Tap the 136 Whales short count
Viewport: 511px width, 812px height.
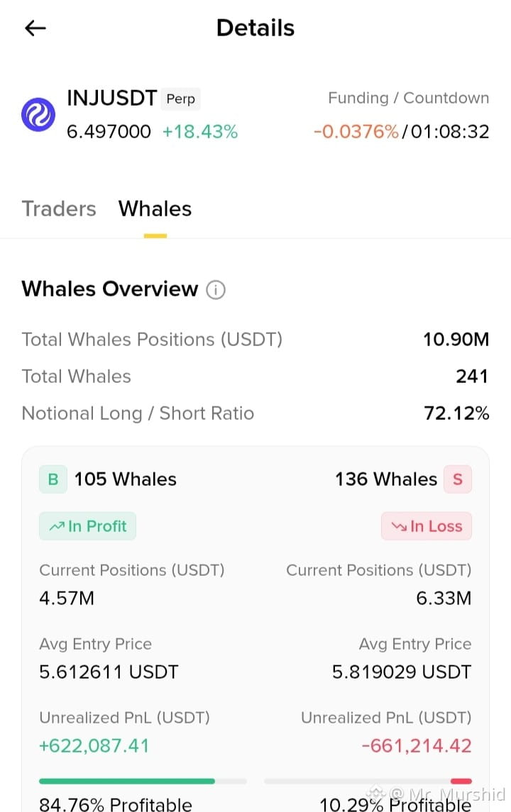(x=386, y=479)
